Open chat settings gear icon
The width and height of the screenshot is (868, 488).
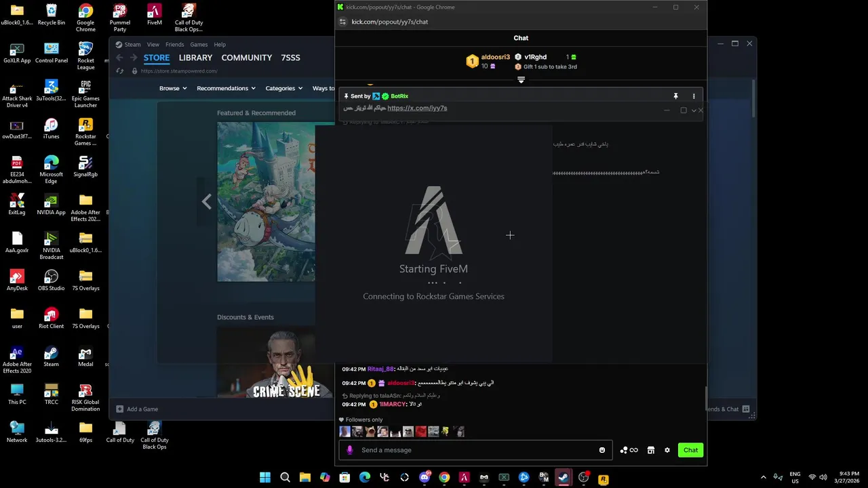click(x=667, y=450)
